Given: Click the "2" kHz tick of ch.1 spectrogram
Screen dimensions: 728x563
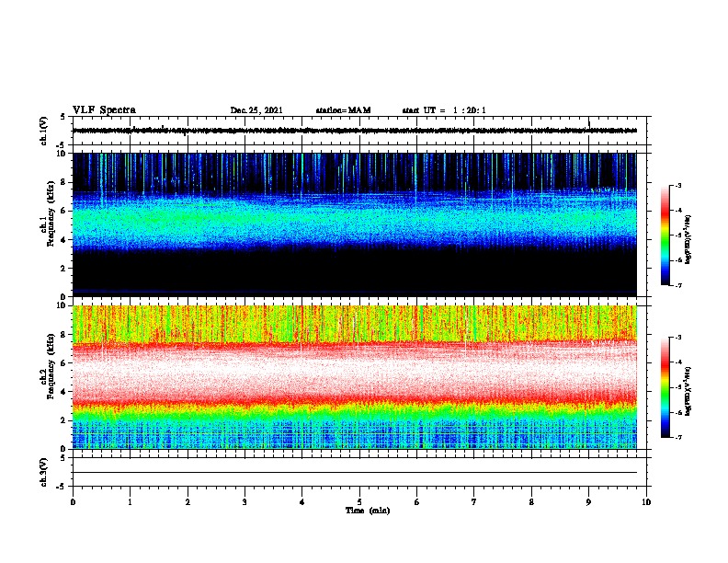Looking at the screenshot, I should (64, 269).
